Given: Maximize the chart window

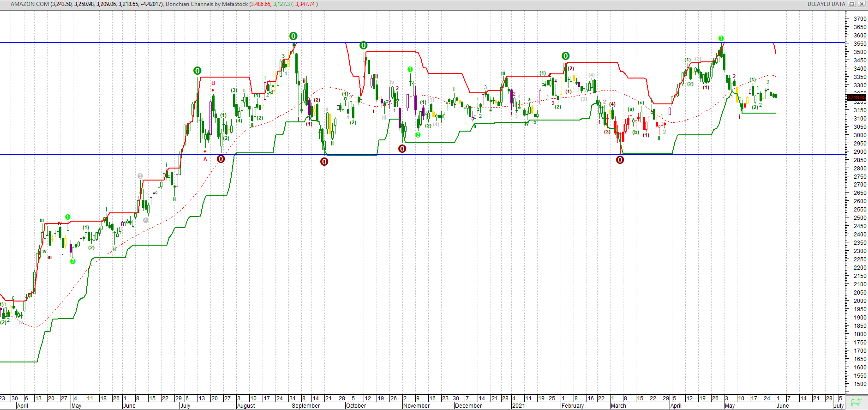Looking at the screenshot, I should point(852,4).
